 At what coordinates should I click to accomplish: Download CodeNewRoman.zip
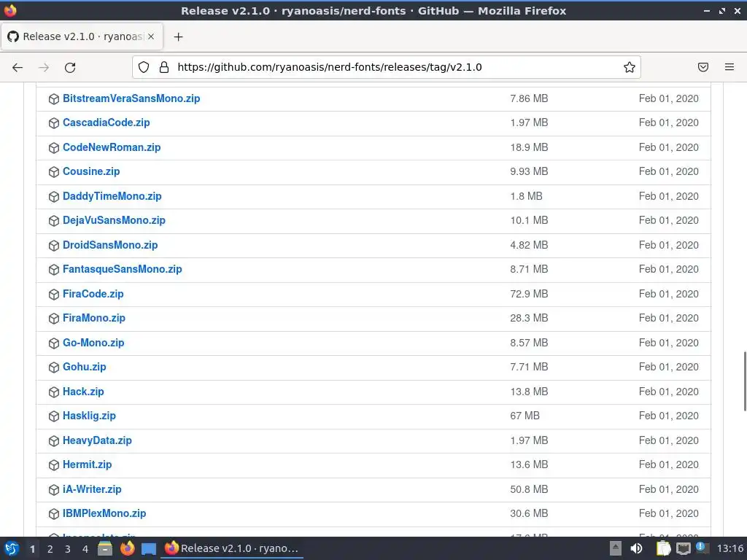pyautogui.click(x=112, y=147)
